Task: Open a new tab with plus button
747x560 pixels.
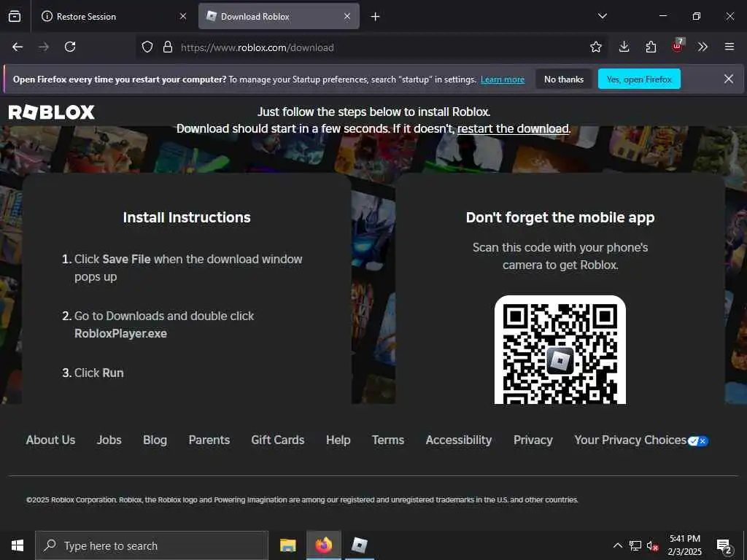Action: click(376, 17)
